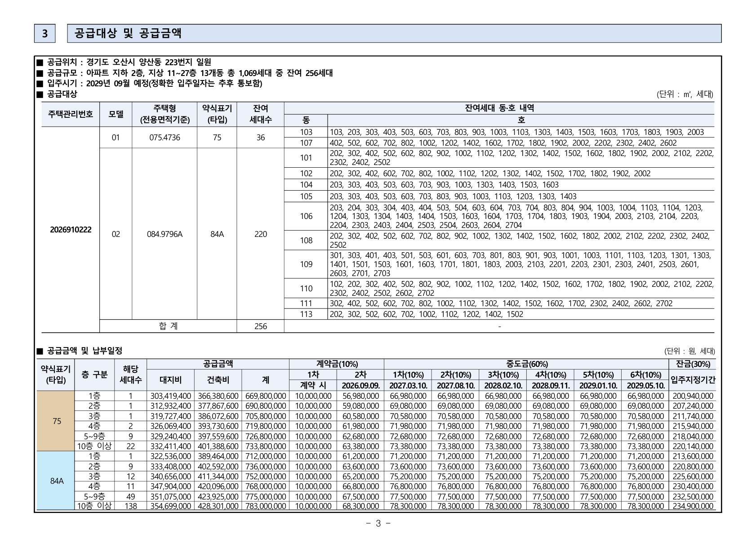Click the page number '- 3 -' at bottom
Image resolution: width=756 pixels, height=535 pixels.
pyautogui.click(x=378, y=523)
